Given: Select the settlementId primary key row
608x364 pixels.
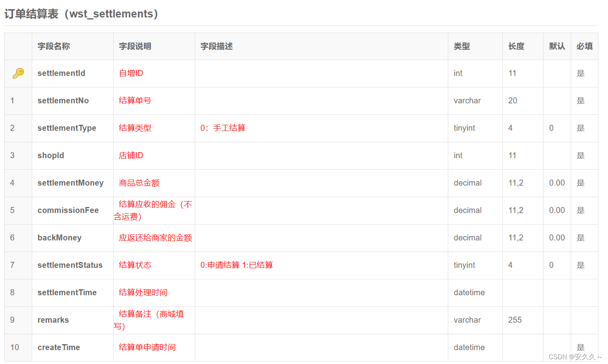Looking at the screenshot, I should click(61, 73).
